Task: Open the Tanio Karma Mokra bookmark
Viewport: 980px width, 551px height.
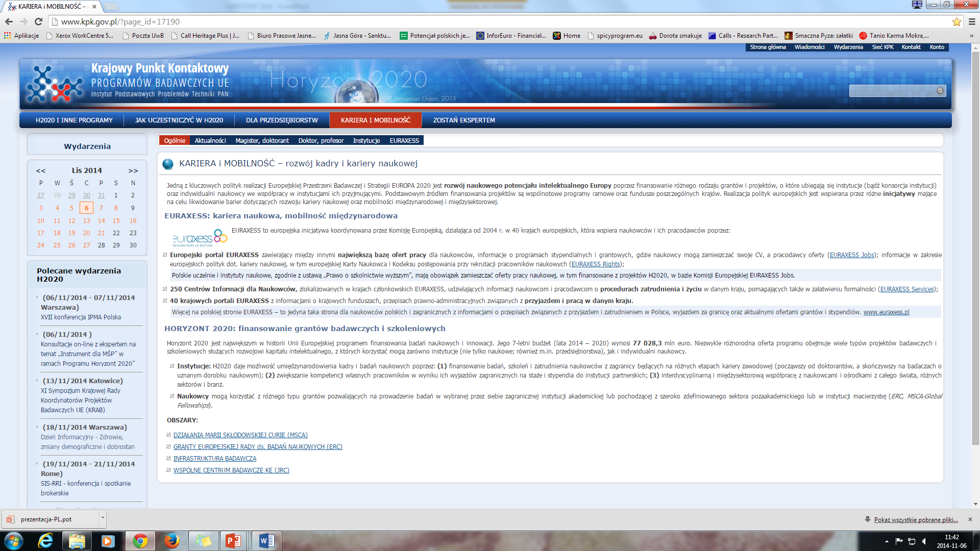Action: 894,36
